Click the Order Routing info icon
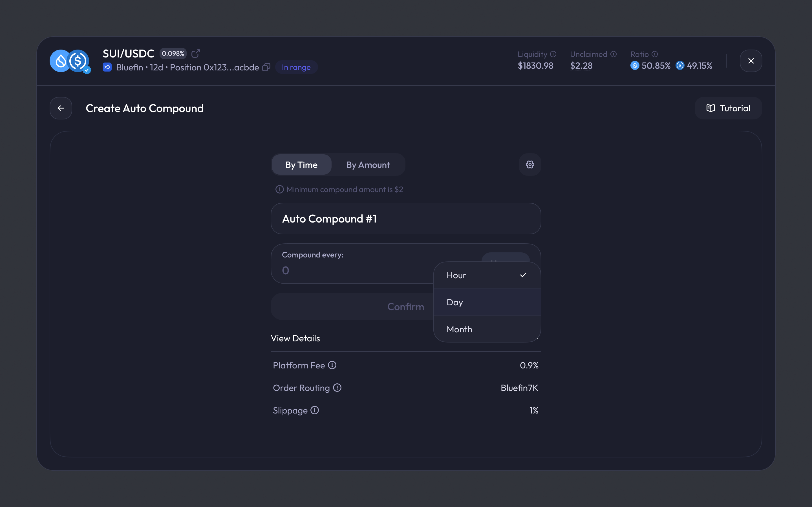This screenshot has width=812, height=507. point(337,388)
